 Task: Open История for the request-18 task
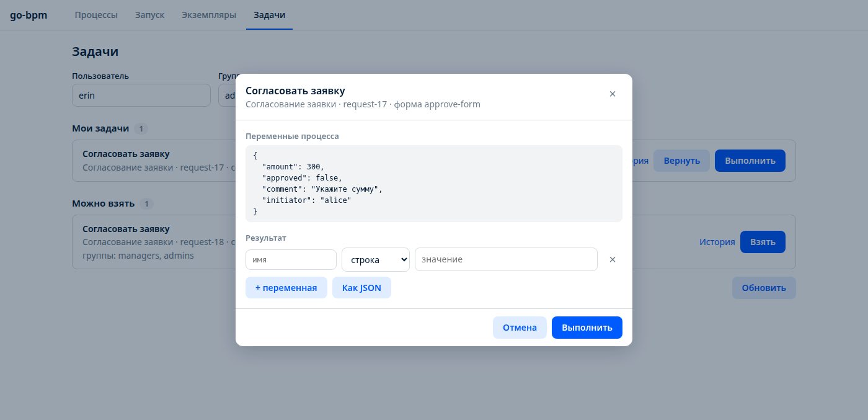717,242
